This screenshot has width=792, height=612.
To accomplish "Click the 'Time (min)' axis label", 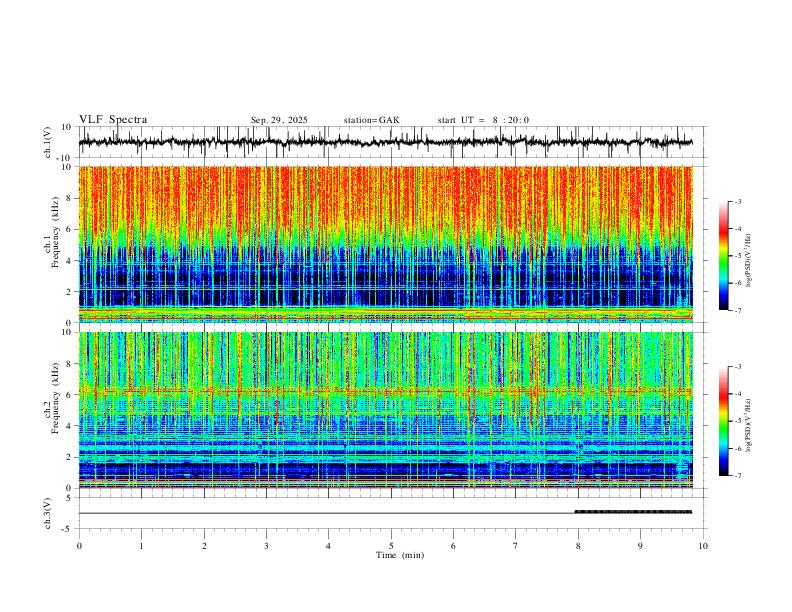I will (x=400, y=555).
